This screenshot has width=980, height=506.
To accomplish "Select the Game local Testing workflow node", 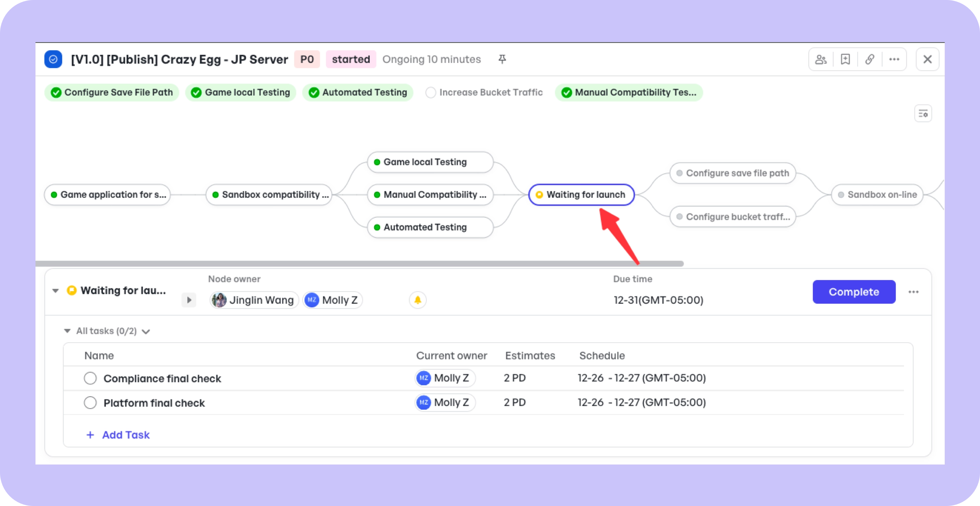I will (430, 162).
